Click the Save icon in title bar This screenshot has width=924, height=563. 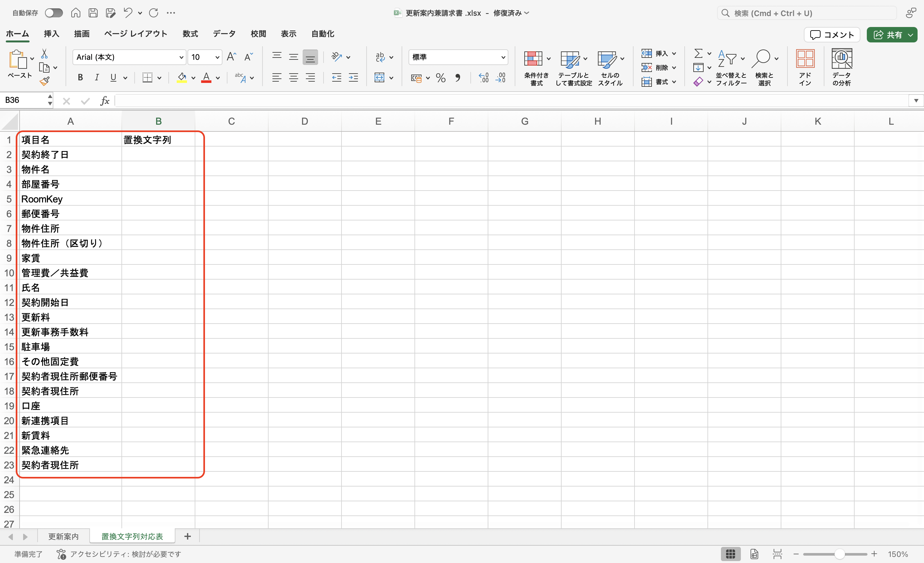pyautogui.click(x=93, y=13)
